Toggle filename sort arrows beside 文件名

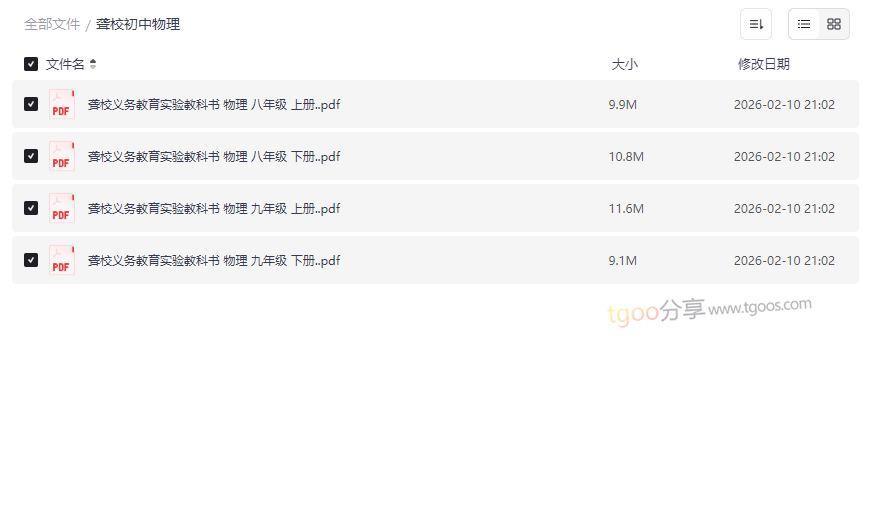pos(93,64)
